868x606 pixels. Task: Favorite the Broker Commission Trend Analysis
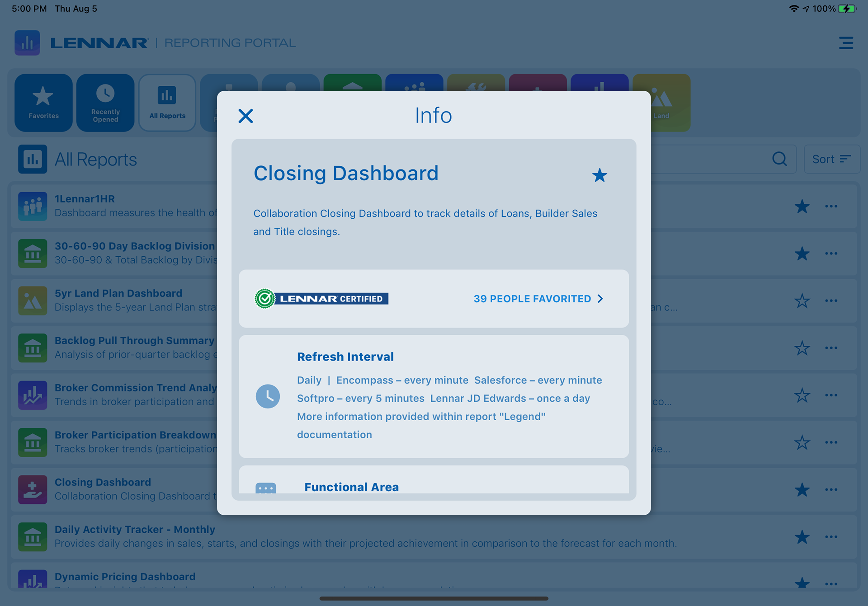click(802, 395)
